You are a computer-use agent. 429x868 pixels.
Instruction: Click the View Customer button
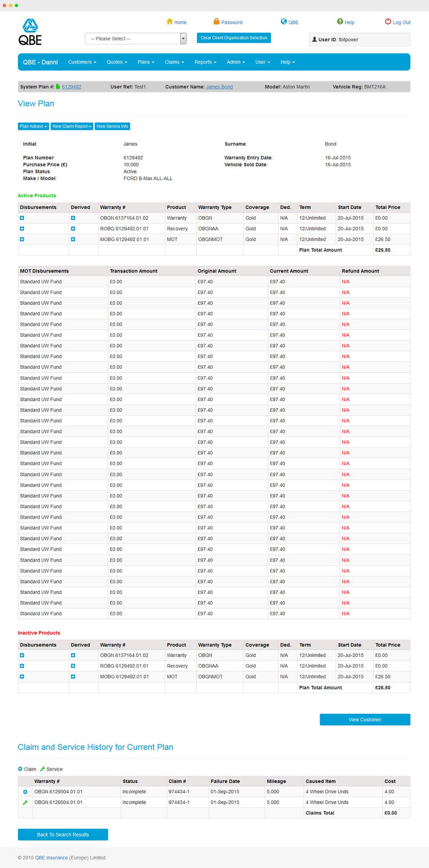coord(364,720)
